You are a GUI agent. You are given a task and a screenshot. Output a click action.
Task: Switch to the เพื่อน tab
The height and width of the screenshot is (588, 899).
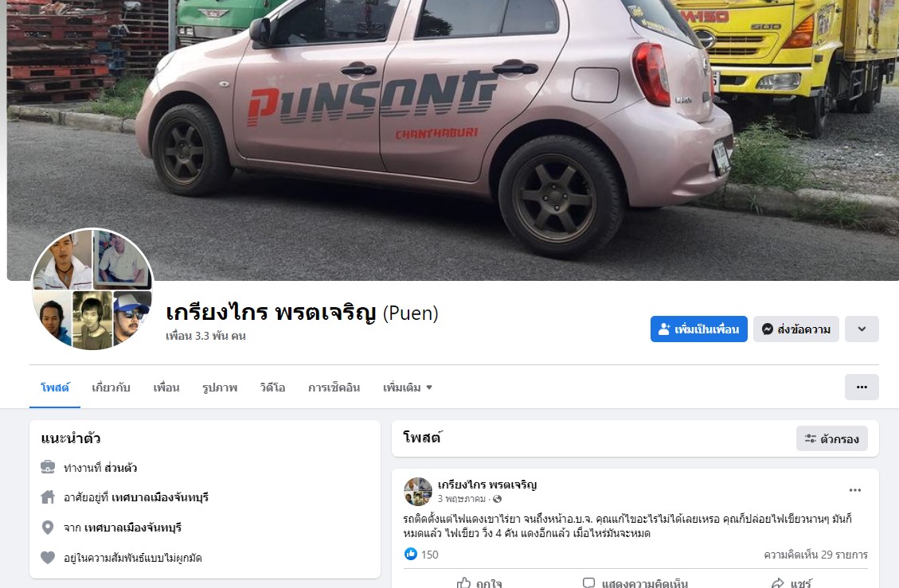point(166,387)
